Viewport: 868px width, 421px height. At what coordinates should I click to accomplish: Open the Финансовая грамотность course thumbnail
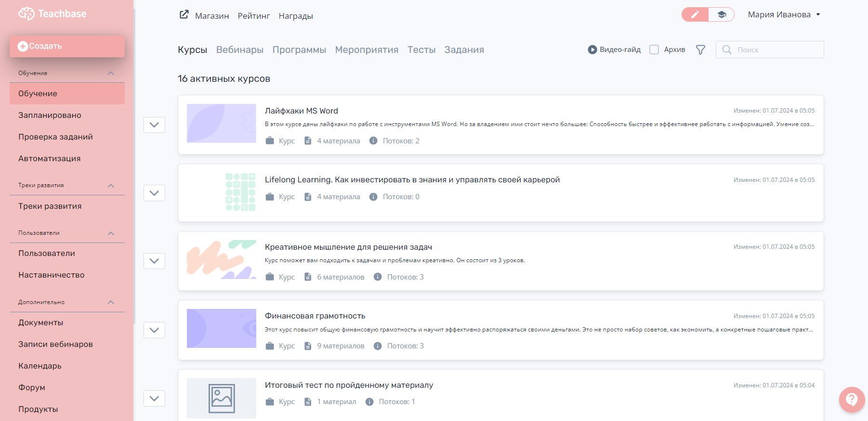[x=221, y=329]
